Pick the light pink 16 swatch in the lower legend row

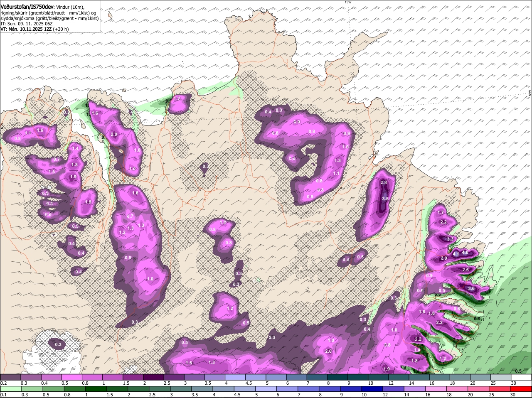[436, 389]
